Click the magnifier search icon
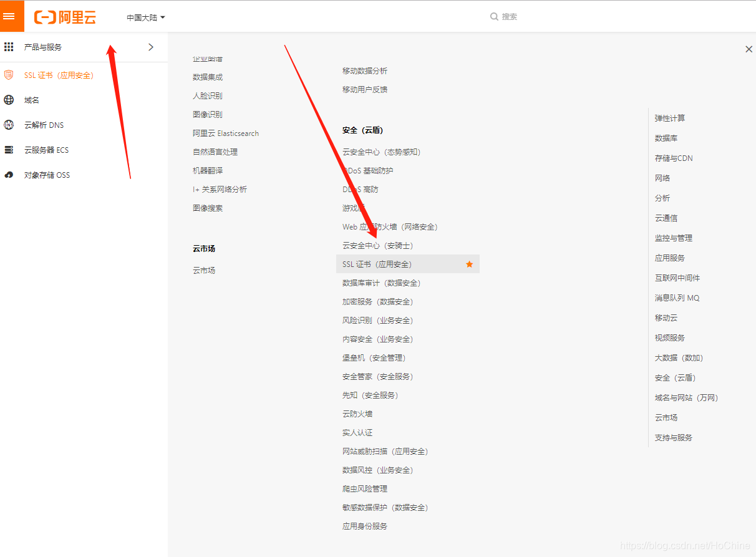 point(494,17)
